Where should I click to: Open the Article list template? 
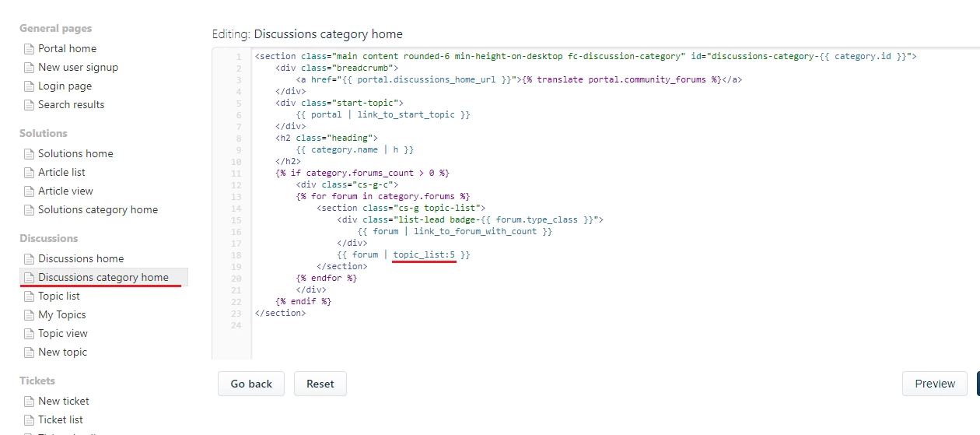point(61,172)
